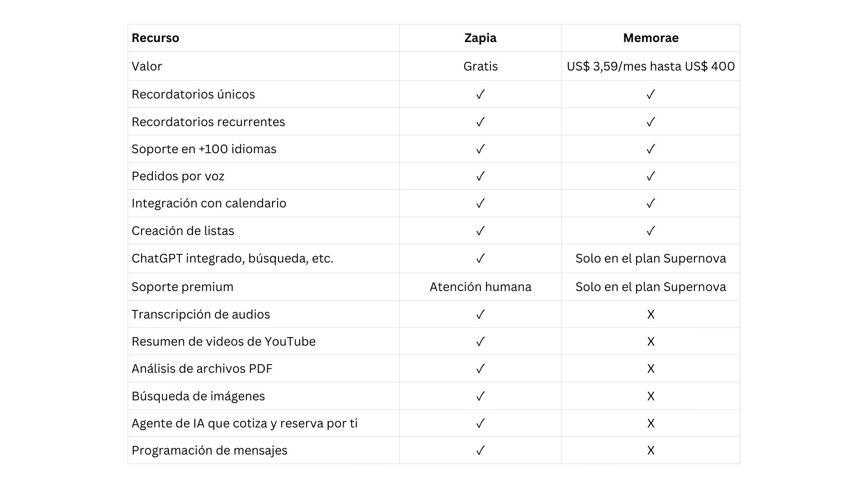868x488 pixels.
Task: Click Zapia's checkmark for Creación de listas
Action: (480, 231)
